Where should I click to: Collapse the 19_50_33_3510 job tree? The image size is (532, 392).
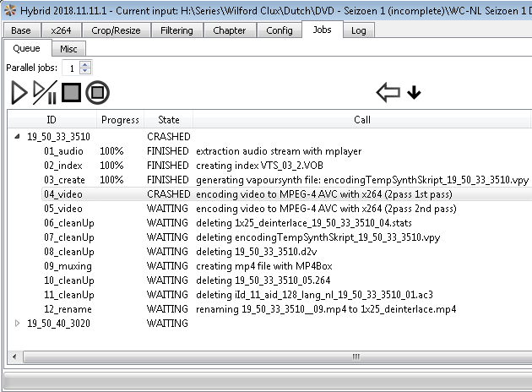click(19, 136)
